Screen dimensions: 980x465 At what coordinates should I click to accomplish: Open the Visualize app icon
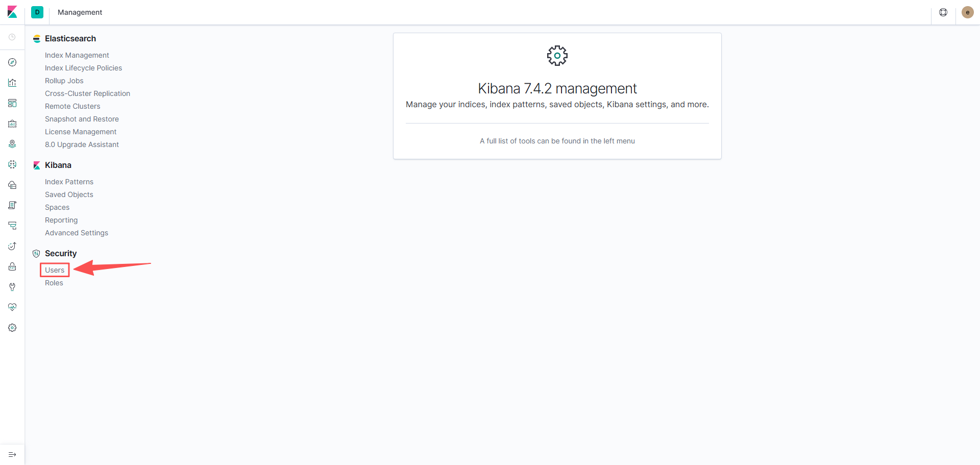12,83
